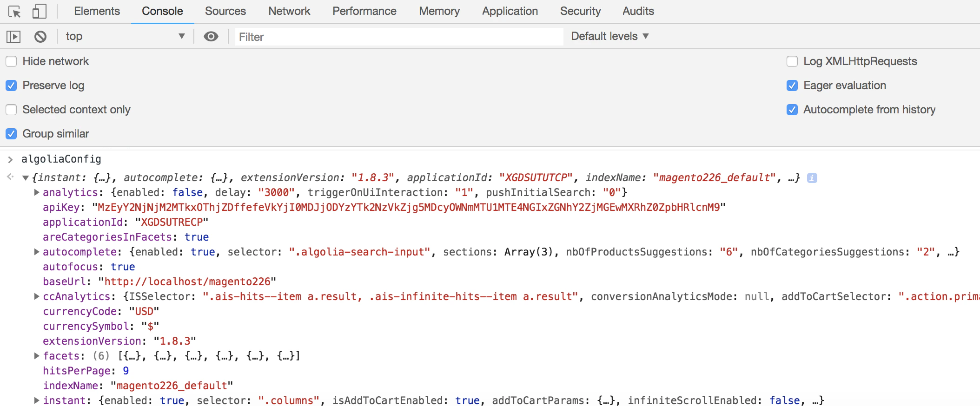Image resolution: width=980 pixels, height=406 pixels.
Task: Open the Sources tab
Action: 225,11
